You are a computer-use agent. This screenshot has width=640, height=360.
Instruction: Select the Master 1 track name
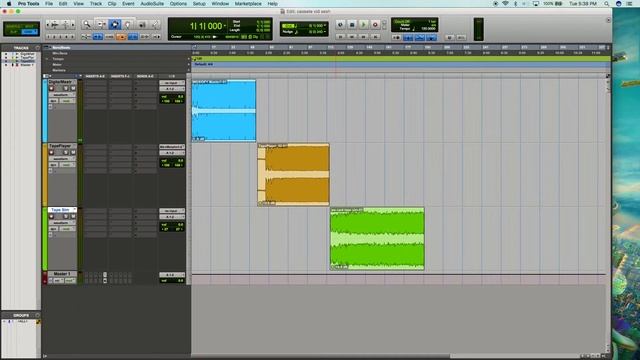point(62,274)
